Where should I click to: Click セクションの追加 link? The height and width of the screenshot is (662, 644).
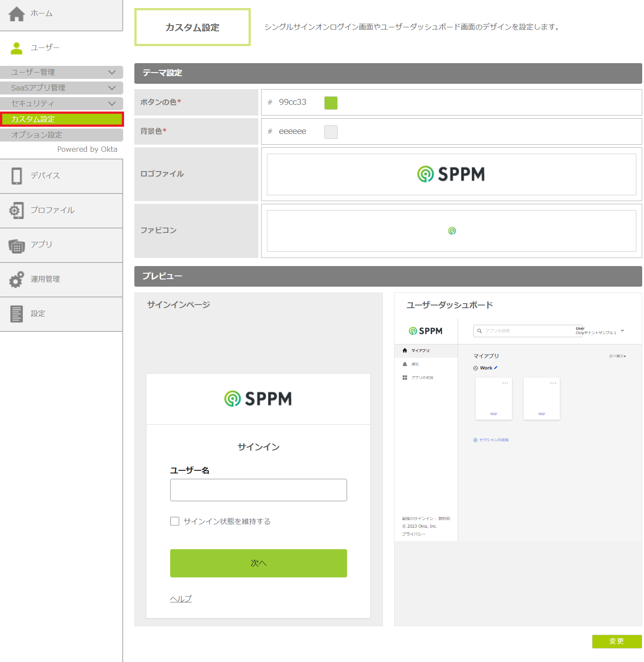pyautogui.click(x=494, y=440)
